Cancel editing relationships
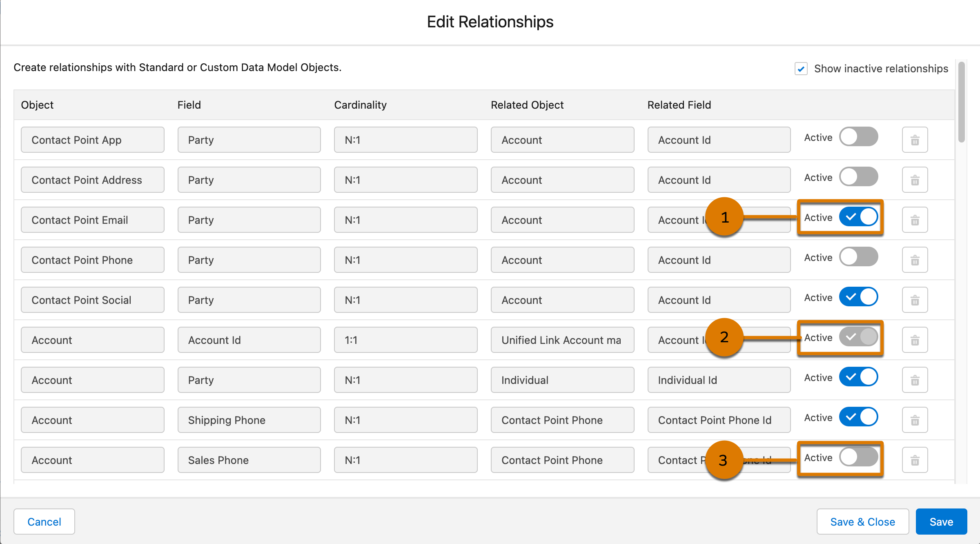980x544 pixels. coord(44,522)
